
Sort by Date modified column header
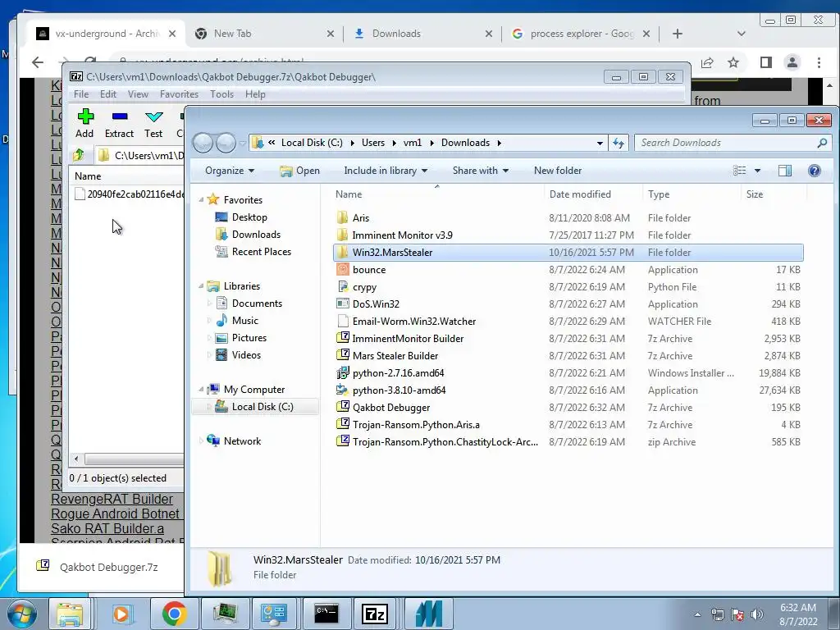click(x=580, y=194)
